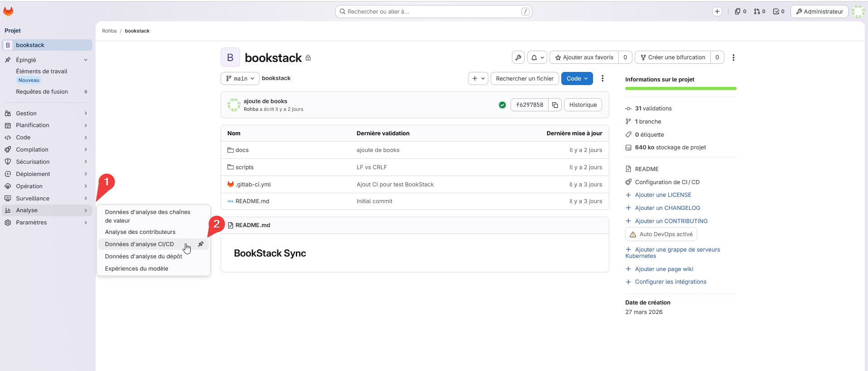Open the ajoute de books commit title
This screenshot has height=371, width=868.
[265, 101]
